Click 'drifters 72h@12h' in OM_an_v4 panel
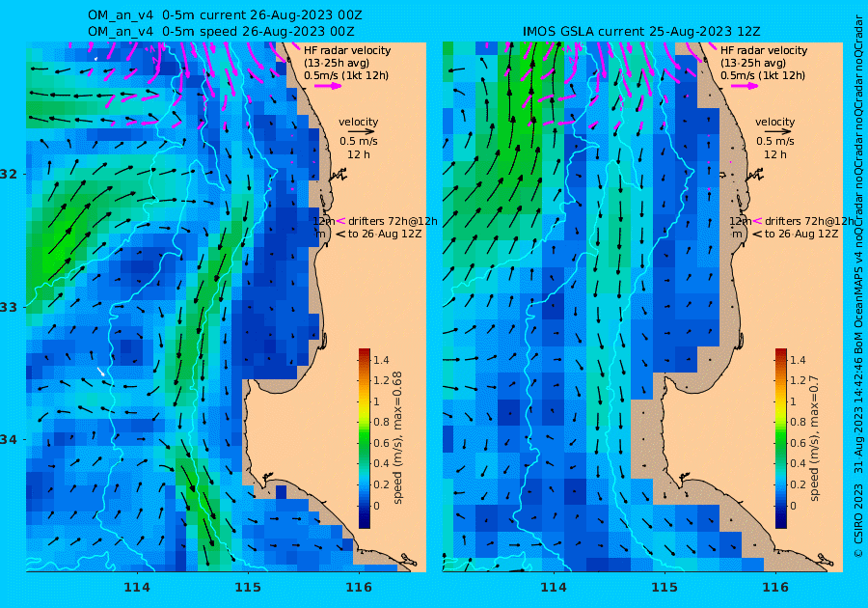The height and width of the screenshot is (608, 868). coord(393,221)
